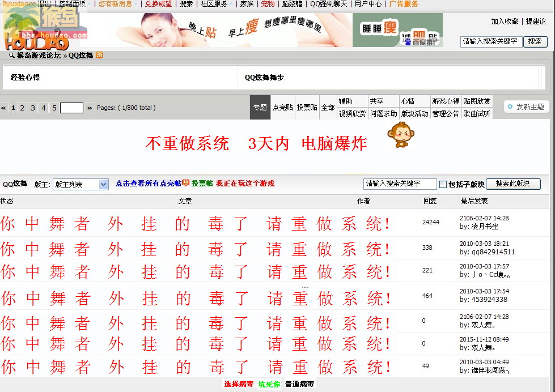Open the 脑残體 navigation link

tap(293, 4)
